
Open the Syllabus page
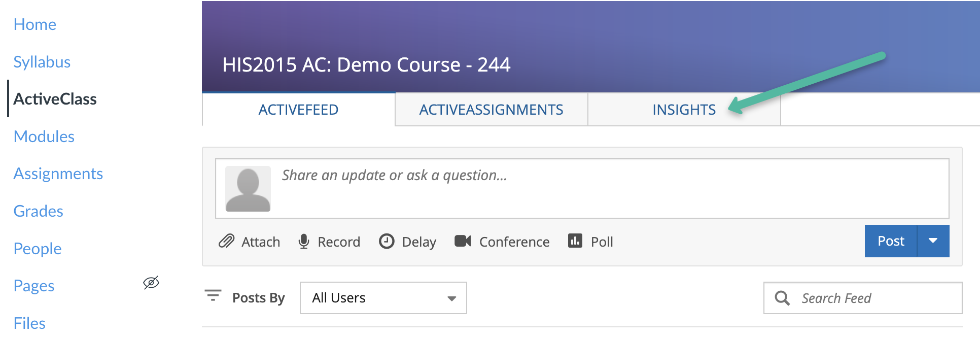42,62
